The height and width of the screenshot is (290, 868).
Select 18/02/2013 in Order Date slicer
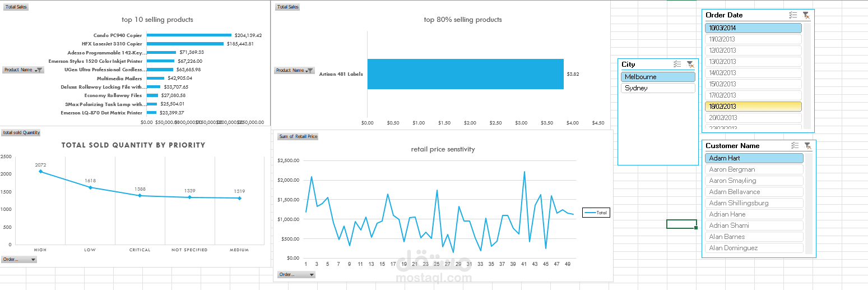753,107
